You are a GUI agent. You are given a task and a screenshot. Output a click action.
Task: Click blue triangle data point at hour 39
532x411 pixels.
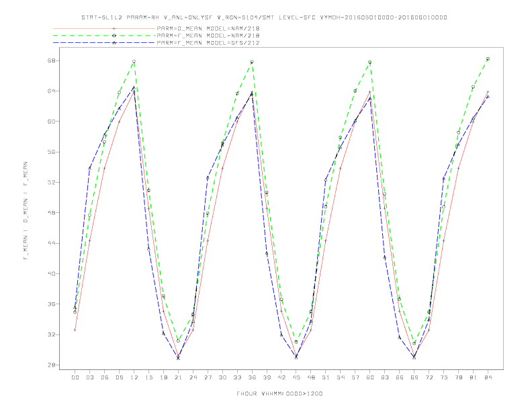point(267,253)
